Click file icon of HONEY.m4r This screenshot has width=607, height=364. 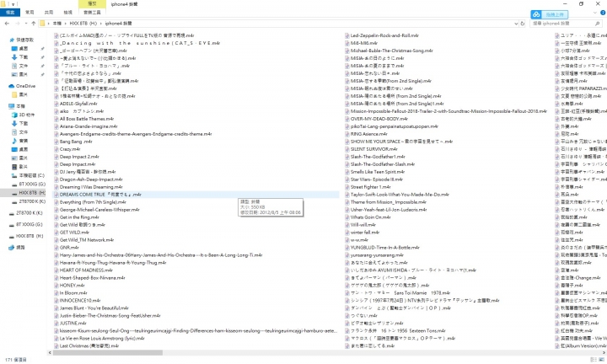(56, 286)
